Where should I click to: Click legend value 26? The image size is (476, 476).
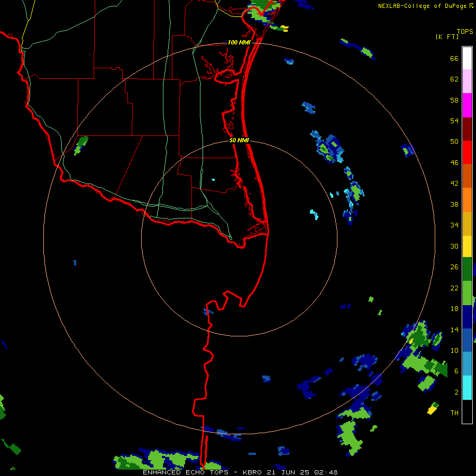[454, 267]
